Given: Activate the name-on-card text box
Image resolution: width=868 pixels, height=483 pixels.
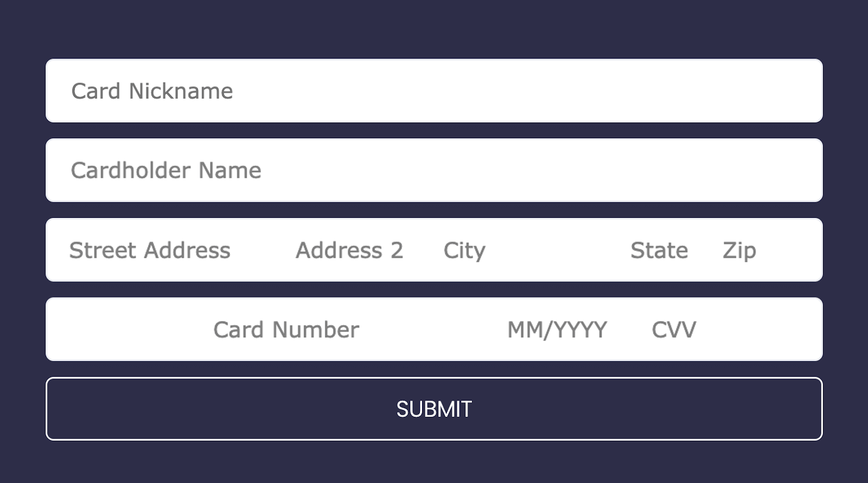Looking at the screenshot, I should pyautogui.click(x=434, y=170).
